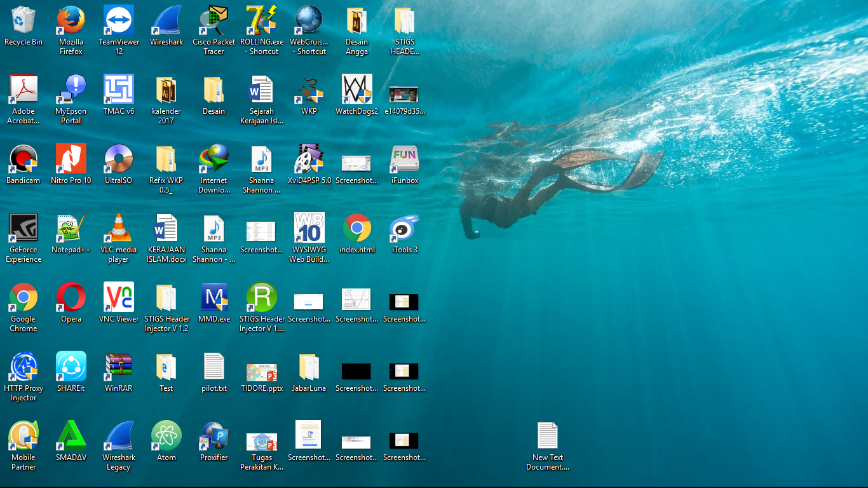Viewport: 868px width, 488px height.
Task: Click the Proxifier shortcut
Action: coord(214,436)
